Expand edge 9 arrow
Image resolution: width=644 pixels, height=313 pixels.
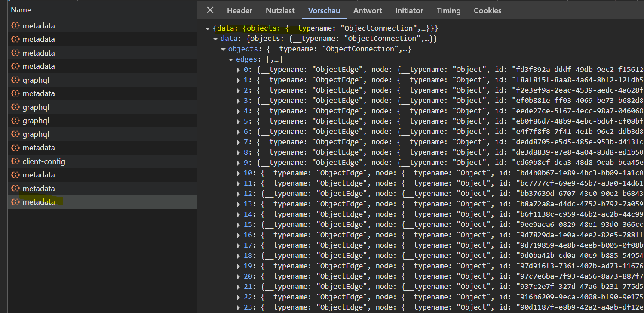coord(239,163)
